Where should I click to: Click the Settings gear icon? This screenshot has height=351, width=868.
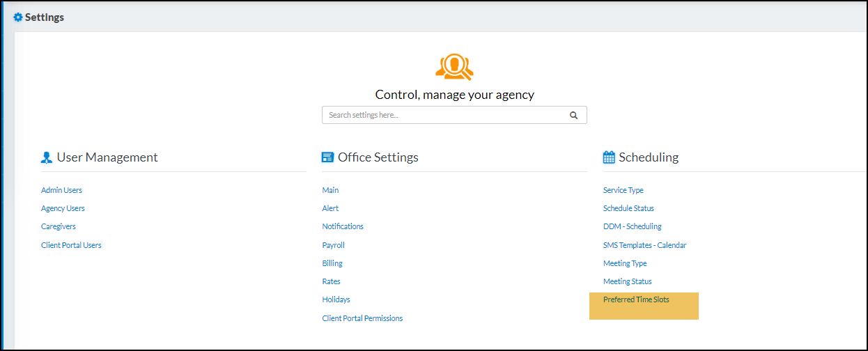[18, 17]
